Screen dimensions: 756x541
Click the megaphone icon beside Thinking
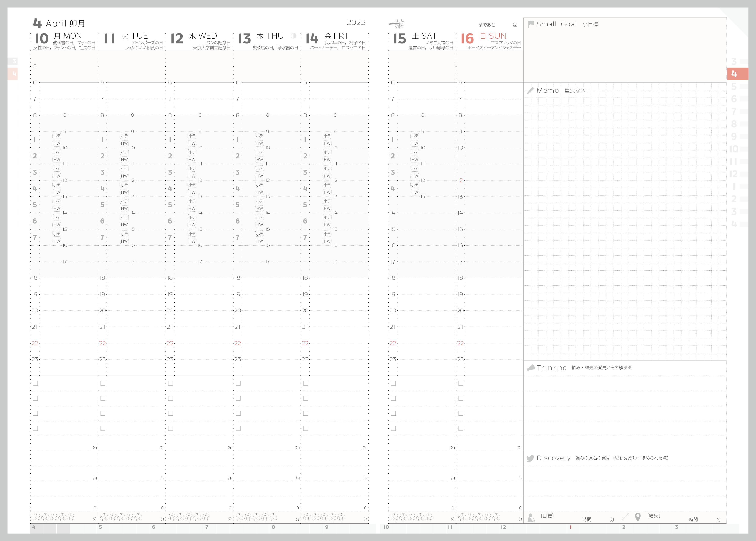pyautogui.click(x=531, y=368)
